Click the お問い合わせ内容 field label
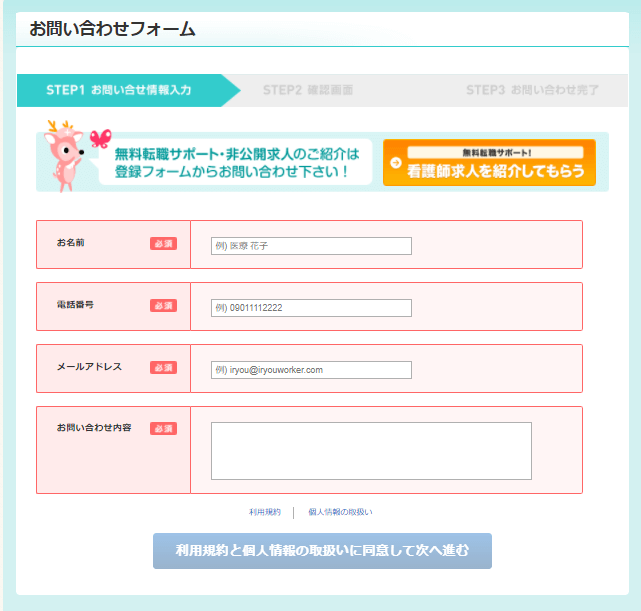The image size is (641, 611). pyautogui.click(x=94, y=428)
